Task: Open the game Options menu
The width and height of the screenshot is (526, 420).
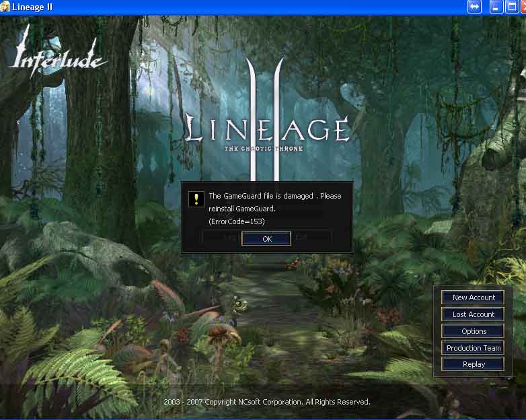Action: 473,331
